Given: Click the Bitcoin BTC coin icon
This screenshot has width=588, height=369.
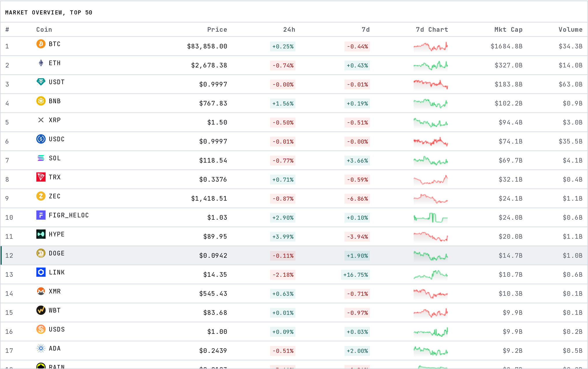Looking at the screenshot, I should click(41, 44).
